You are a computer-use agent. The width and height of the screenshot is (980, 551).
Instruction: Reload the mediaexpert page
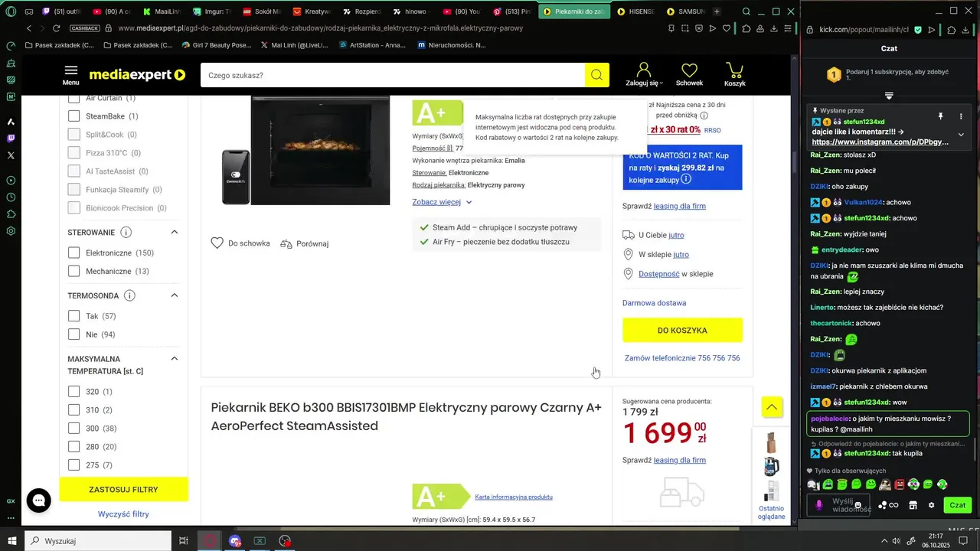(x=56, y=28)
